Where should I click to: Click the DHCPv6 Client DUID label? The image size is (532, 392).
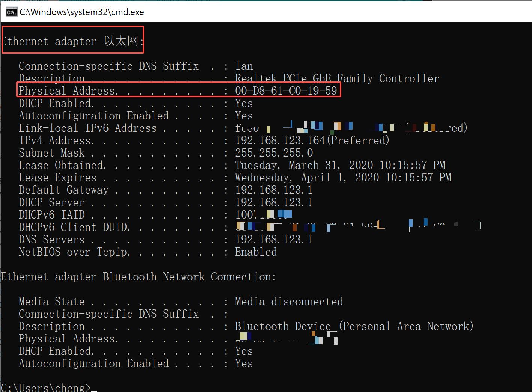[74, 227]
